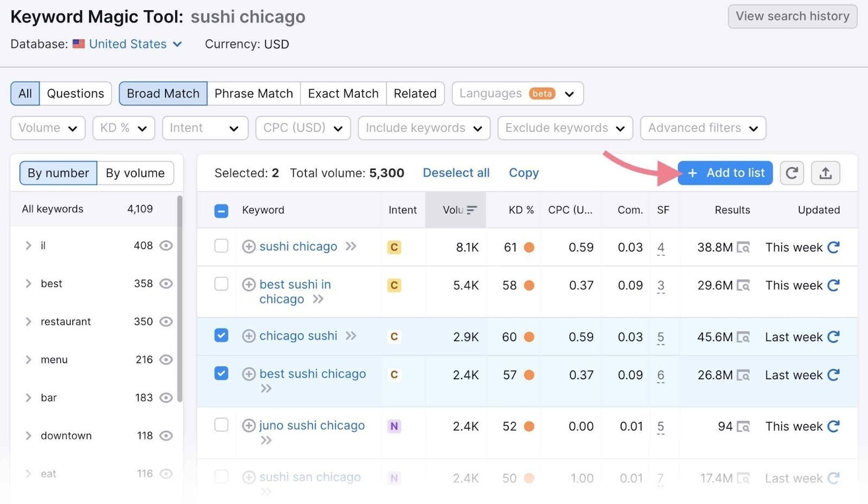Refresh best sushi in chicago row icon
Screen dimensions: 868x504
tap(833, 285)
